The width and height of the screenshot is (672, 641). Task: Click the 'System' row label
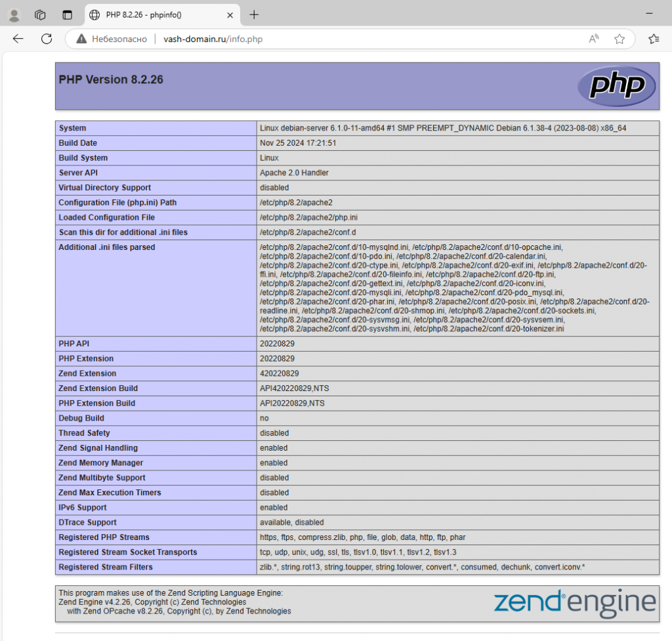pos(72,128)
